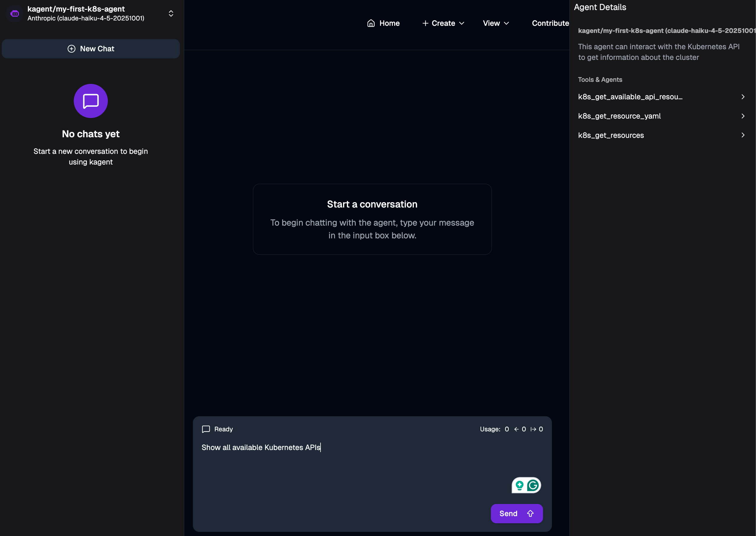This screenshot has height=536, width=756.
Task: Expand the k8s_get_available_api_resources tool chevron
Action: tap(743, 97)
